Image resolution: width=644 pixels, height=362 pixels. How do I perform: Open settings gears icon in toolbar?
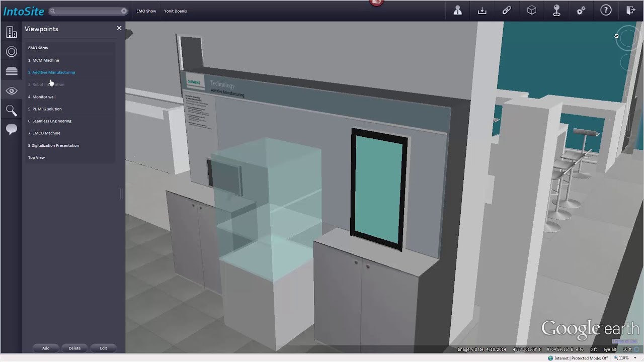pyautogui.click(x=581, y=10)
